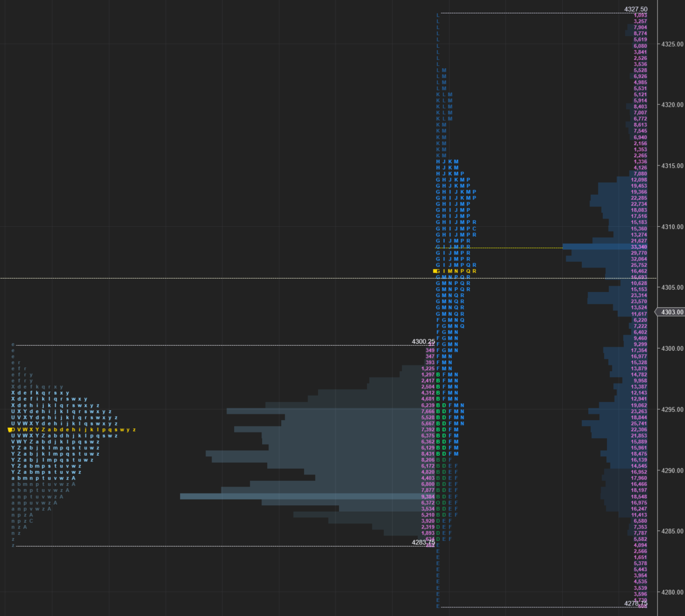
Task: Click the 4305.00 price axis label
Action: (672, 287)
